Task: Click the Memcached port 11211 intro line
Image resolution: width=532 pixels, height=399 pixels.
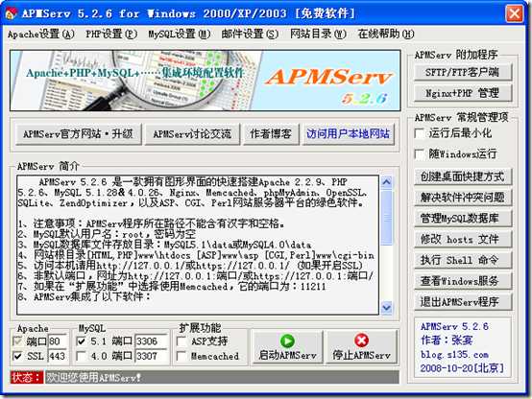Action: point(172,287)
